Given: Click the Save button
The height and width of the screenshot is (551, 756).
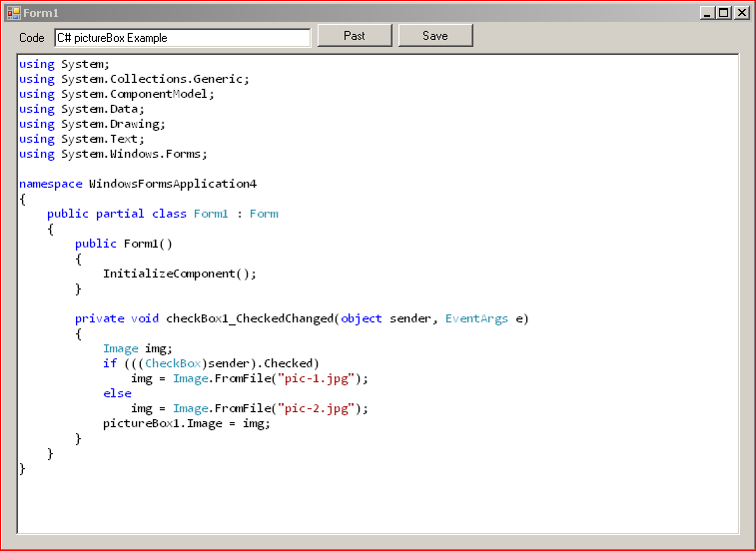Looking at the screenshot, I should [435, 36].
